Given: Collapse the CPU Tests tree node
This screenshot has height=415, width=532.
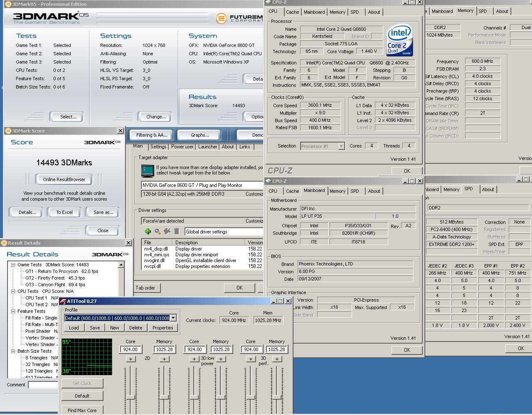Looking at the screenshot, I should [x=13, y=291].
